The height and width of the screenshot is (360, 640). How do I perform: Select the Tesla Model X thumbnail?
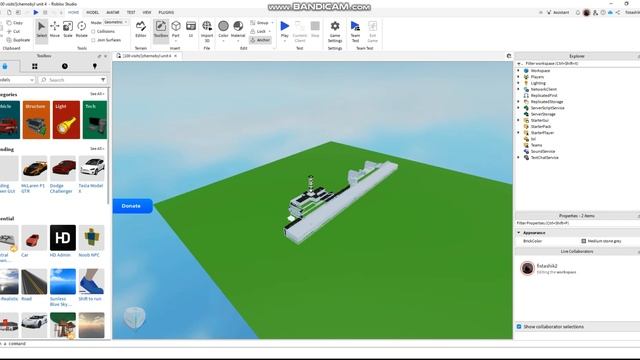(92, 168)
